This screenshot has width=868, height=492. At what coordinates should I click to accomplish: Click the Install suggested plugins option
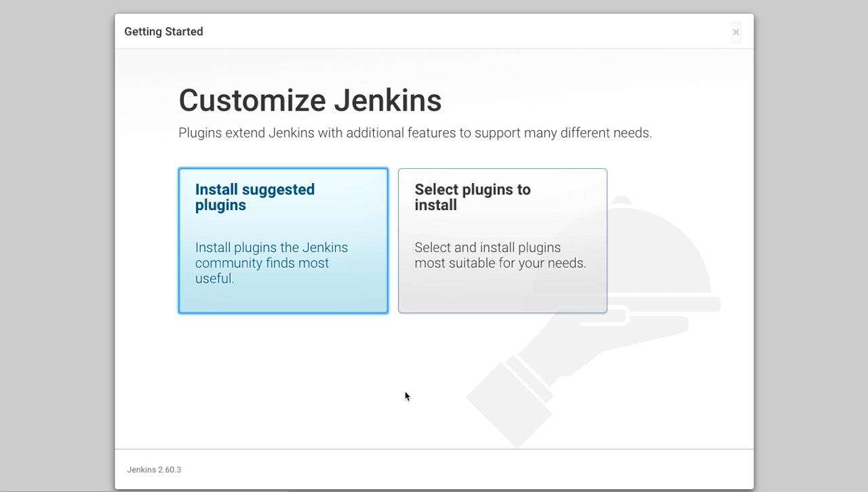point(283,241)
